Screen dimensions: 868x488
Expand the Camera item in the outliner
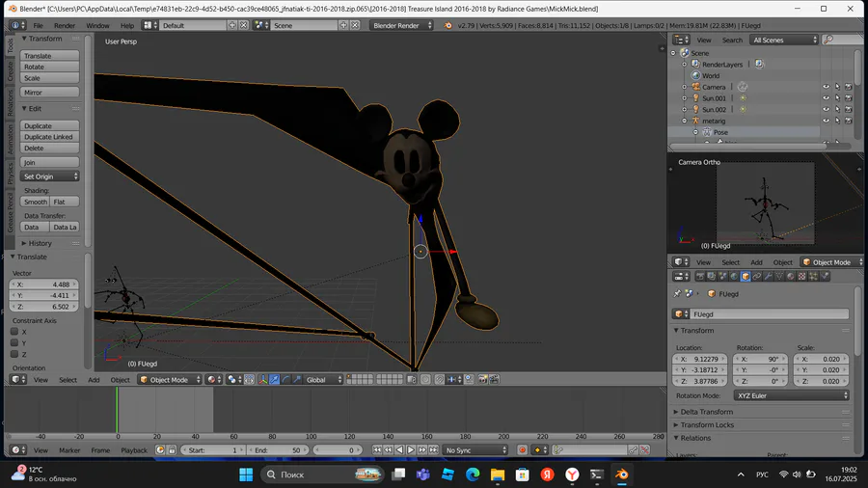tap(685, 87)
